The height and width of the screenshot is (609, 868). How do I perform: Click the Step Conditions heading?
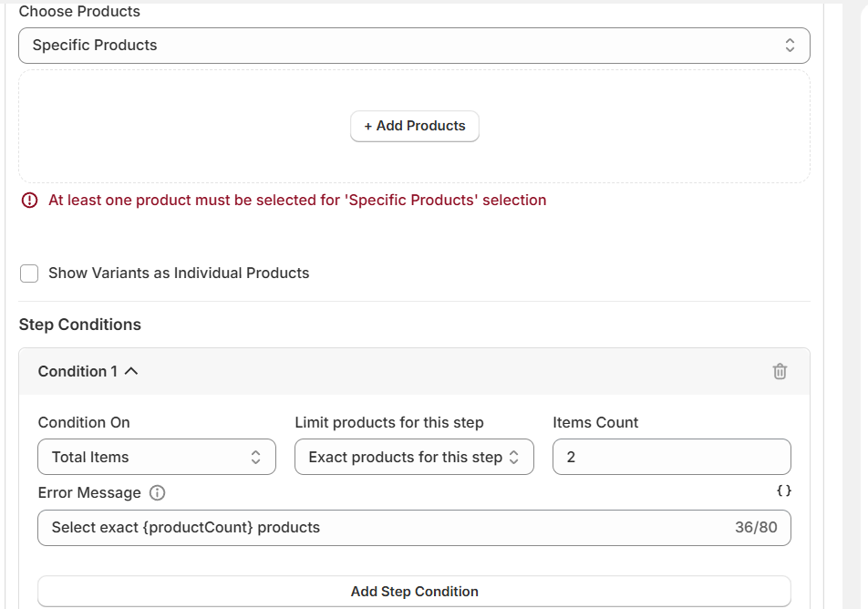[x=80, y=325]
